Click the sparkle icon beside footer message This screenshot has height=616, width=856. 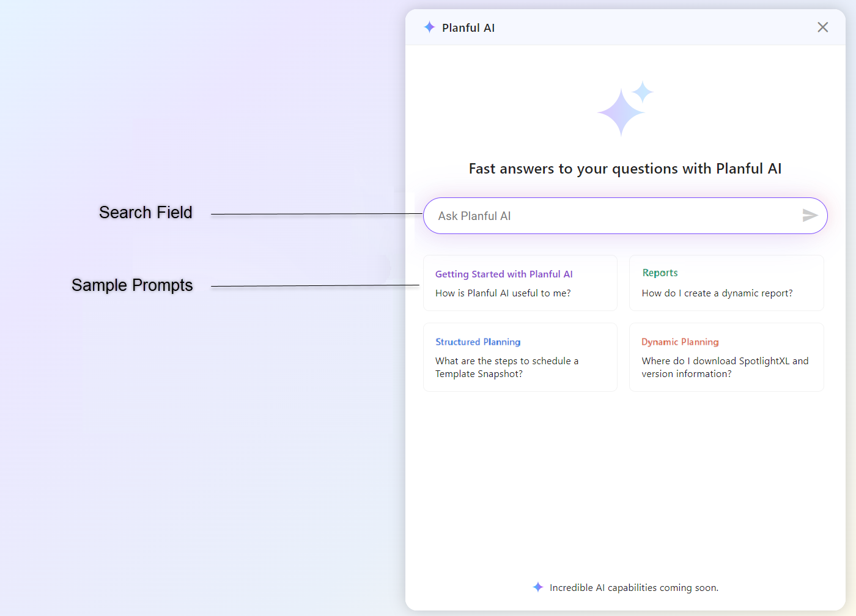point(538,587)
